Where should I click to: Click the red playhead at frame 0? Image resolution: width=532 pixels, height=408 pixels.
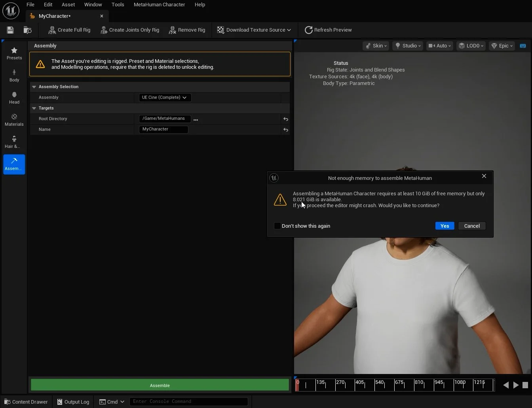click(297, 385)
